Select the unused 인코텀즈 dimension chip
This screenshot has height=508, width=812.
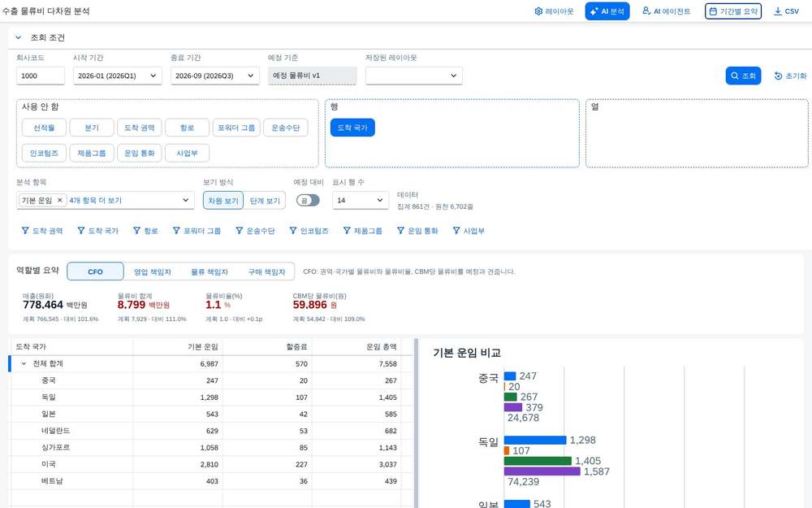coord(44,153)
